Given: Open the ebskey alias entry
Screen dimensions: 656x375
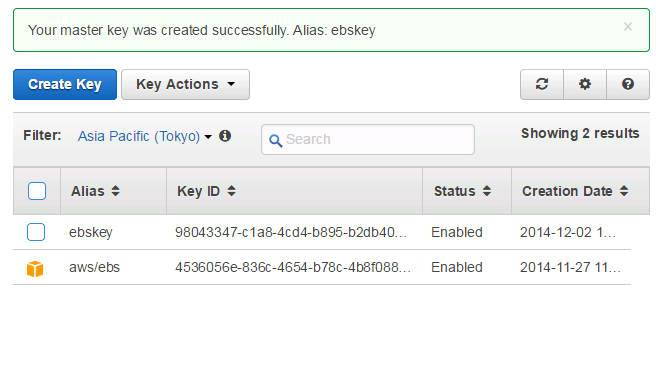Looking at the screenshot, I should click(x=91, y=232).
